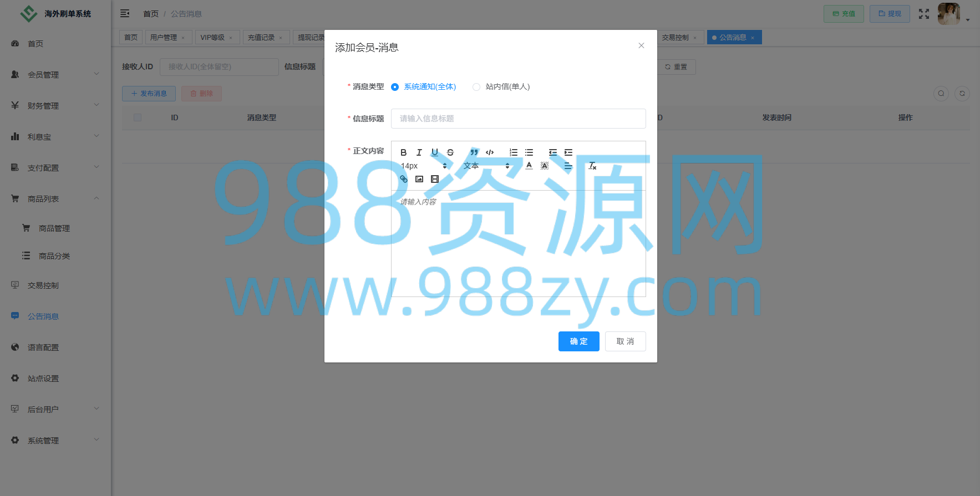Tick the table header select-all checkbox

click(x=138, y=117)
